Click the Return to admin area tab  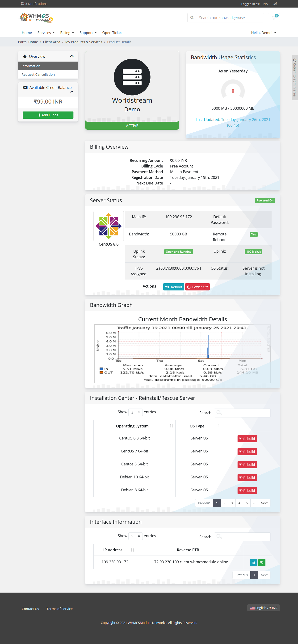tap(295, 78)
